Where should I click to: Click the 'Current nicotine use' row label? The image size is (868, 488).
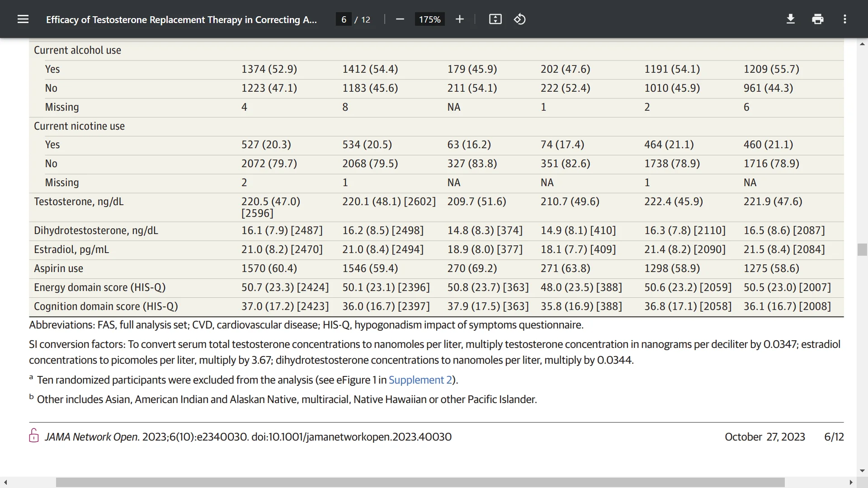click(x=79, y=126)
